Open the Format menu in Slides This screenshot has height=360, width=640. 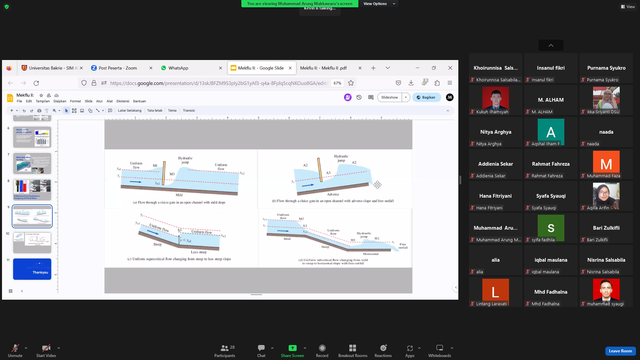click(76, 101)
